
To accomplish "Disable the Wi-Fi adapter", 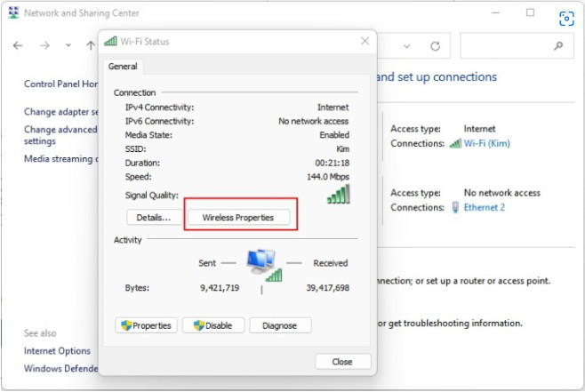I will (x=213, y=325).
